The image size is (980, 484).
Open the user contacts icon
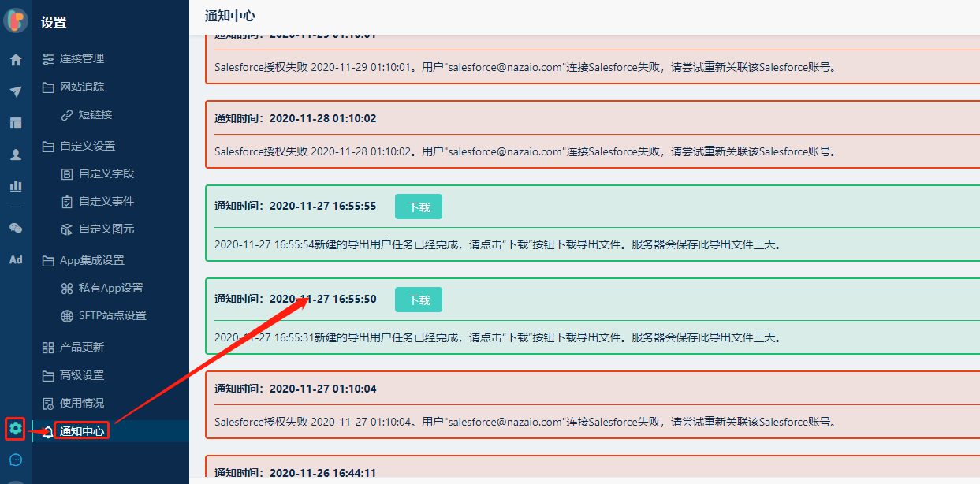pos(16,155)
